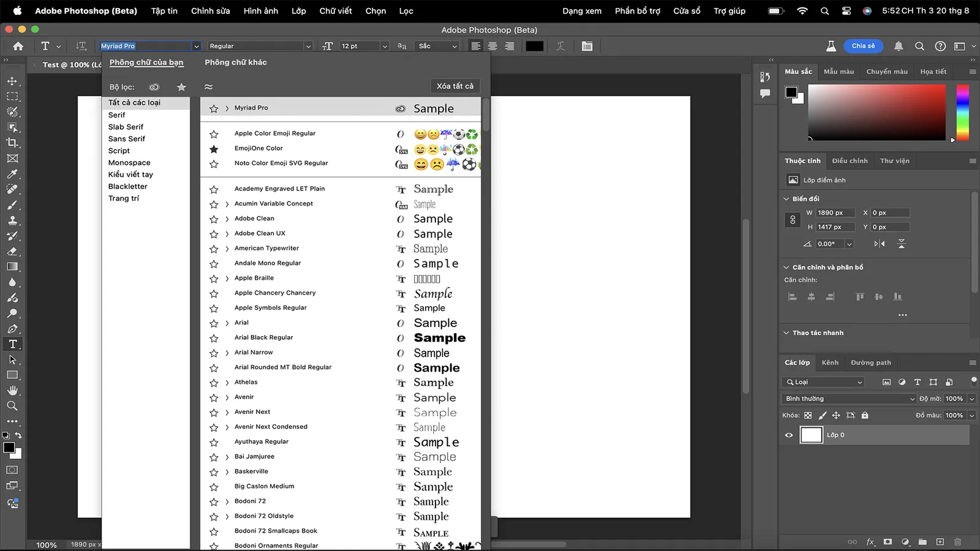Toggle favorites filter star
Screen dimensions: 980x551
pos(181,87)
